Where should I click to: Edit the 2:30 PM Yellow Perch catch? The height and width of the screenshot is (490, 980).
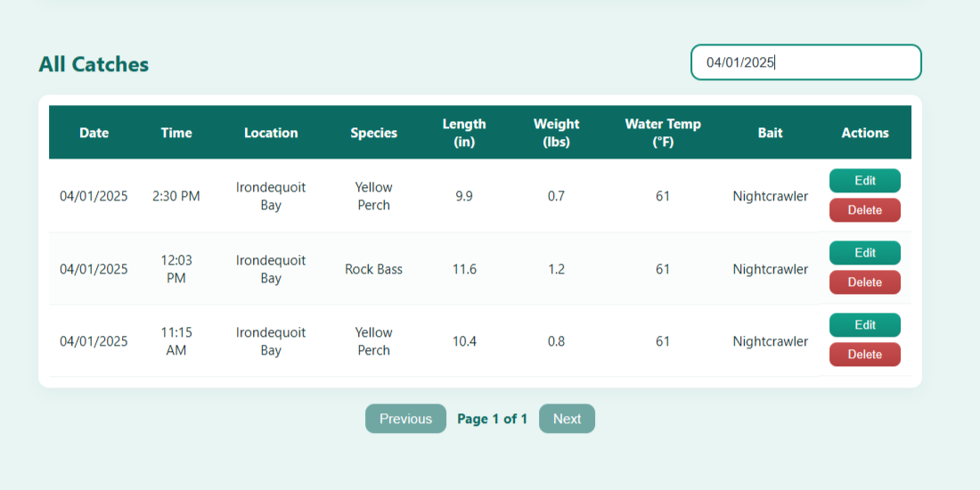[864, 181]
